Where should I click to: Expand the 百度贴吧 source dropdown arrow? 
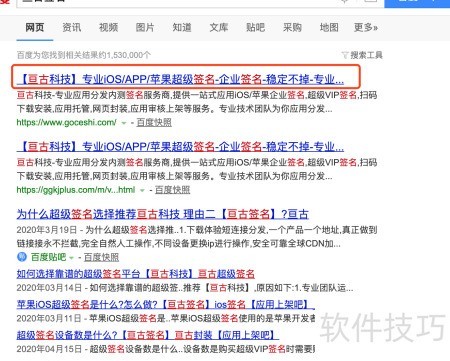tap(71, 258)
